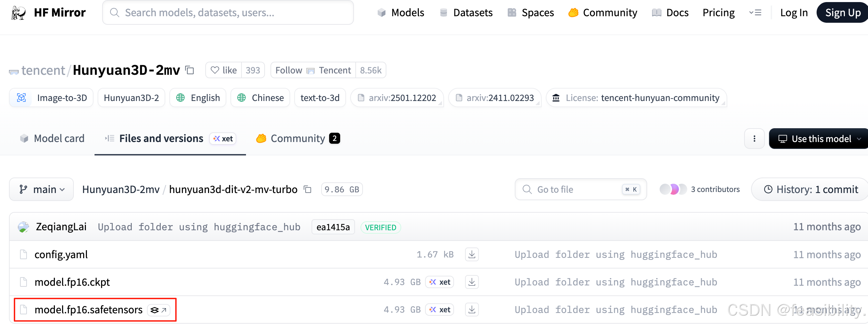Click the search magnifier icon in top bar
The height and width of the screenshot is (324, 868).
(x=115, y=13)
